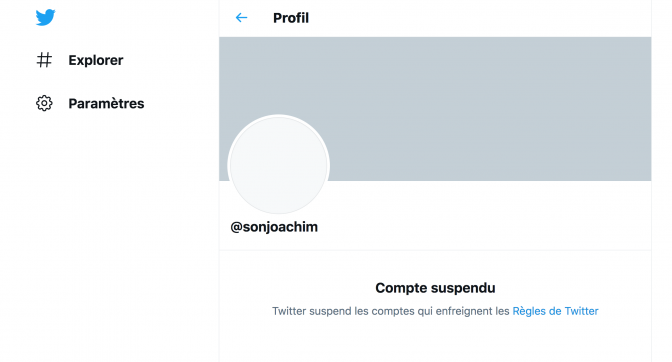Screen dimensions: 672x362
Task: Click the Compte suspendu heading
Action: (x=435, y=288)
